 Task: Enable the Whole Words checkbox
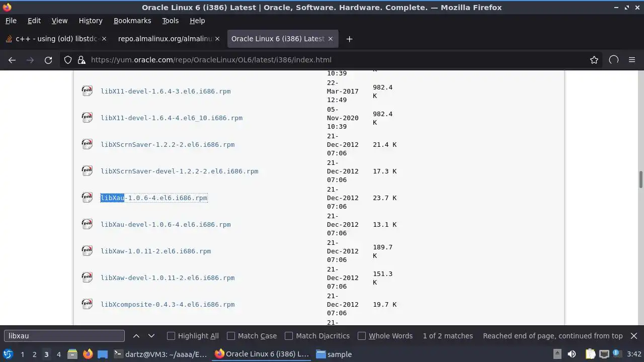[362, 336]
